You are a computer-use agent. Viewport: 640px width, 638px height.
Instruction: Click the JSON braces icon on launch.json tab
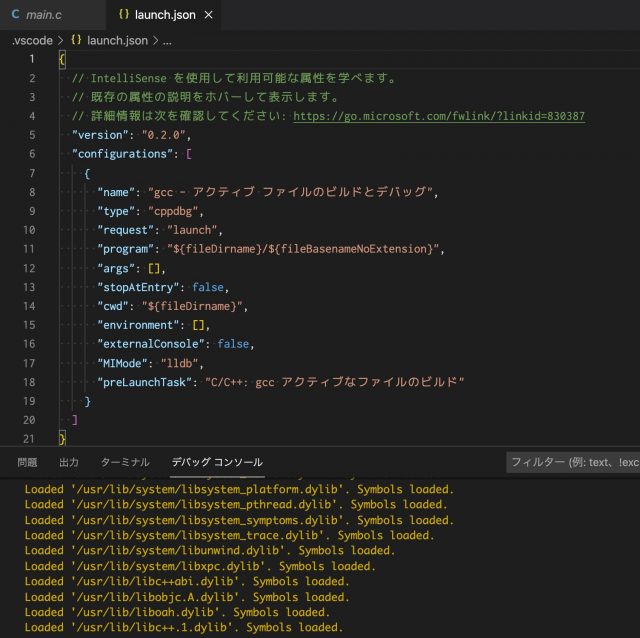[x=124, y=15]
